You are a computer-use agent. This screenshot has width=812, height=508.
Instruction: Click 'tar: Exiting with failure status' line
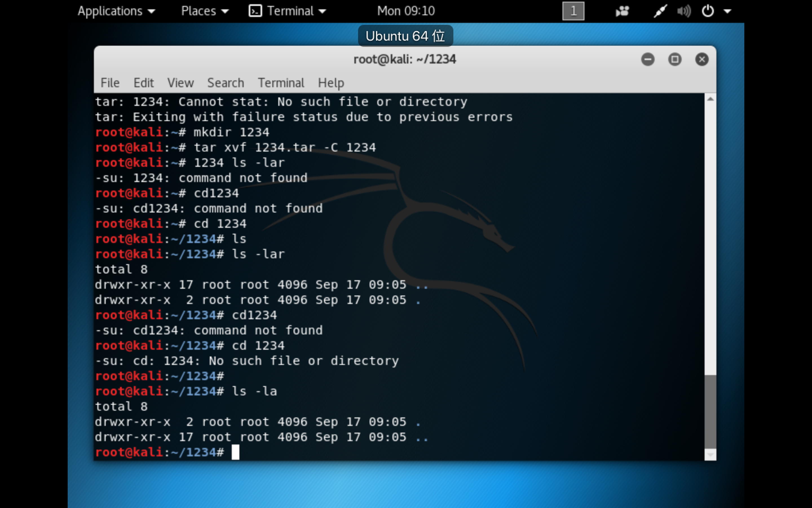point(304,117)
